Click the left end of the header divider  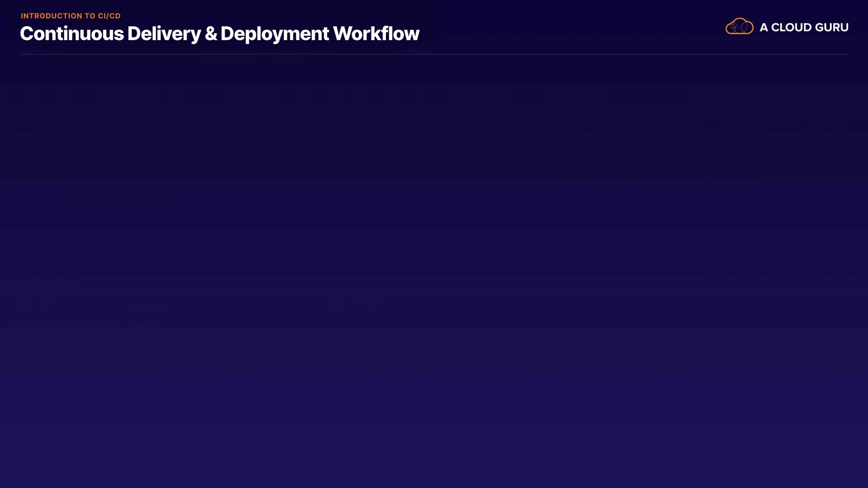click(x=22, y=54)
